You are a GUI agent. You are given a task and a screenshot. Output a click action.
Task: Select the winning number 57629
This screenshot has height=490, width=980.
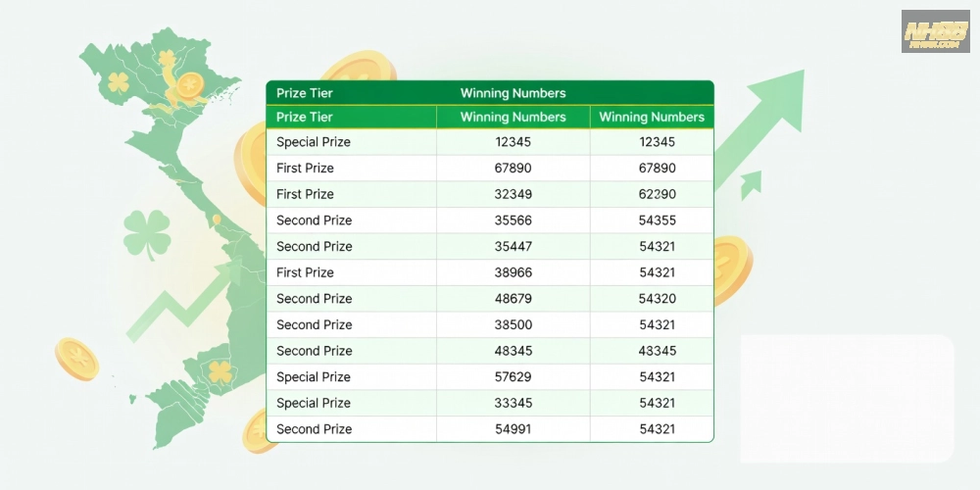coord(514,377)
